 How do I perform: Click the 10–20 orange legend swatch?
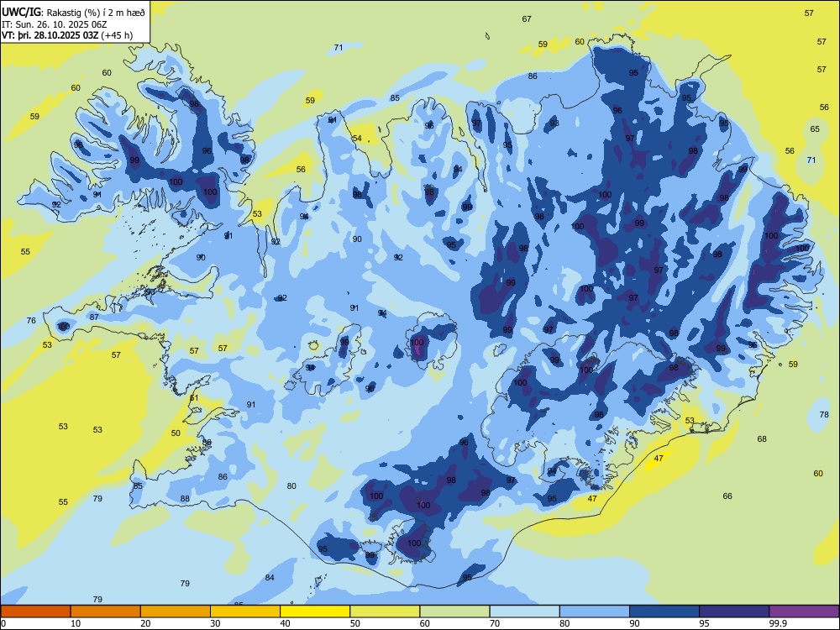click(x=106, y=612)
